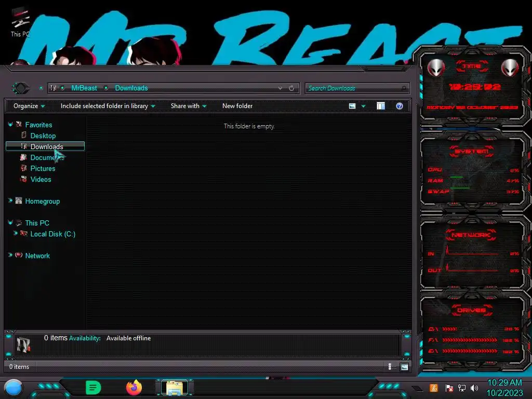Expand the Local Disk (C:) node
The image size is (532, 399).
pos(15,233)
